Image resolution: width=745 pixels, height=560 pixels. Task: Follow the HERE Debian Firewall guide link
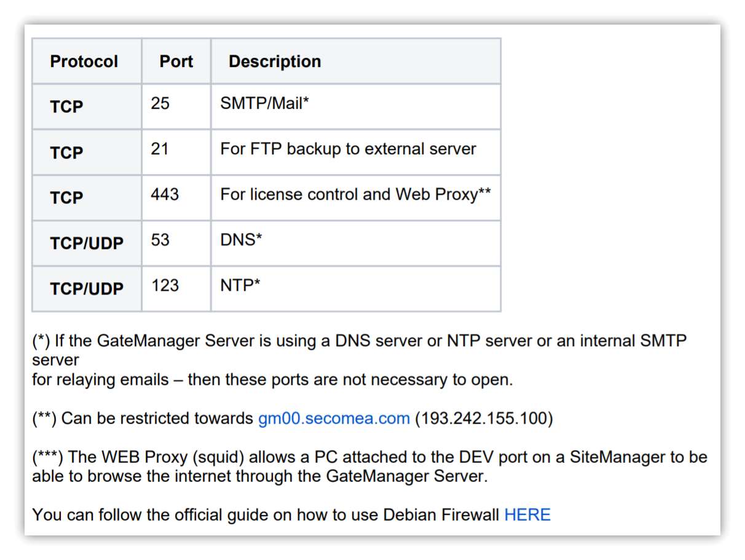(527, 515)
